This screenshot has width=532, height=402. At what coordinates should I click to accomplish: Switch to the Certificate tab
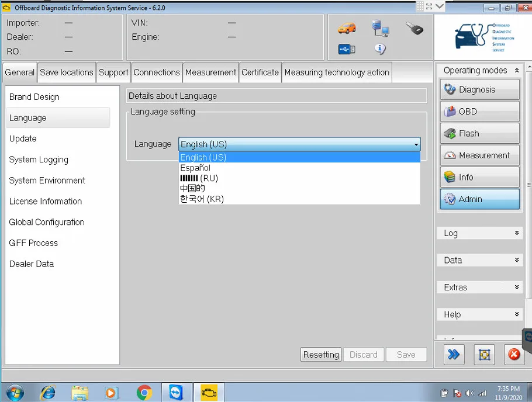pyautogui.click(x=260, y=72)
